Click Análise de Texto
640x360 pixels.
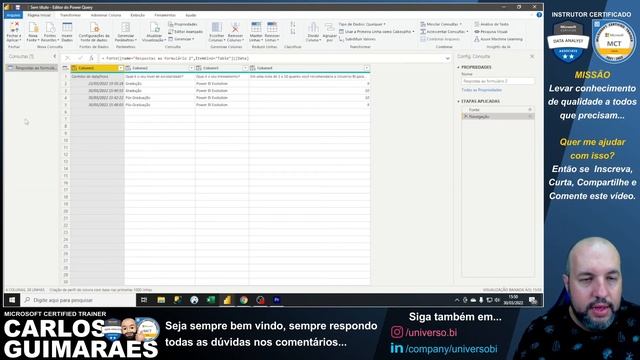click(491, 24)
